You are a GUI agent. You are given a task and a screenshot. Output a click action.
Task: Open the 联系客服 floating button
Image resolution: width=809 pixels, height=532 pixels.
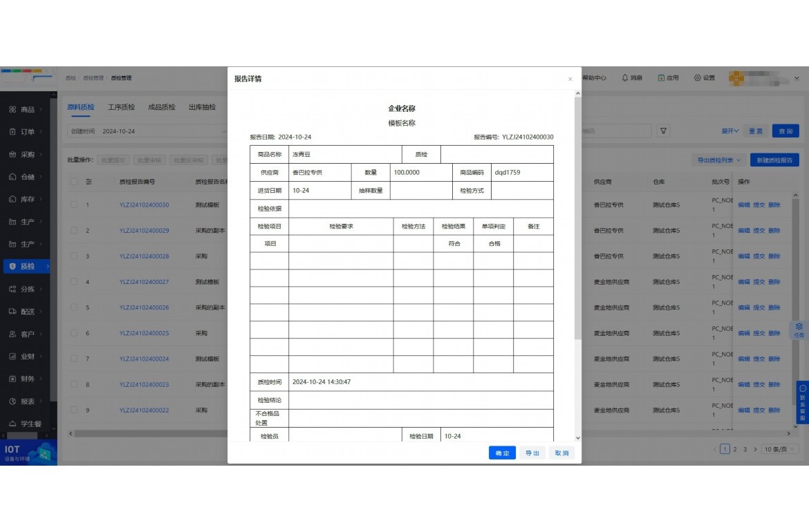pos(802,403)
